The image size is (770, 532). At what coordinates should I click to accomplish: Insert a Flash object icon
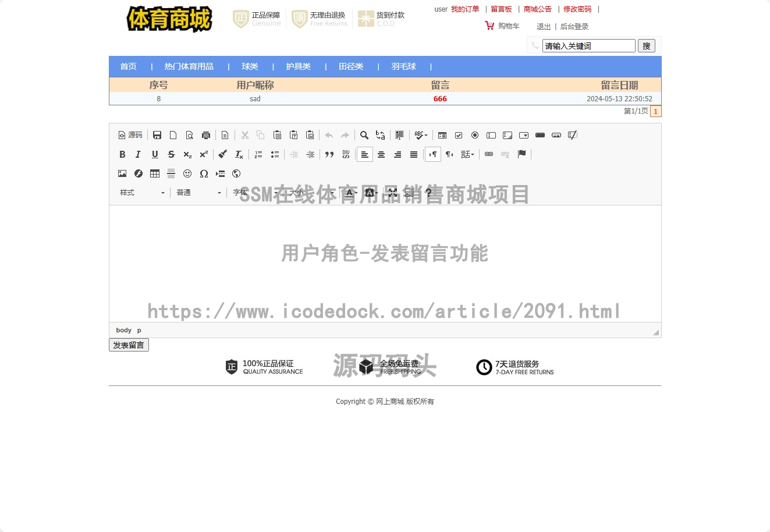pyautogui.click(x=139, y=173)
